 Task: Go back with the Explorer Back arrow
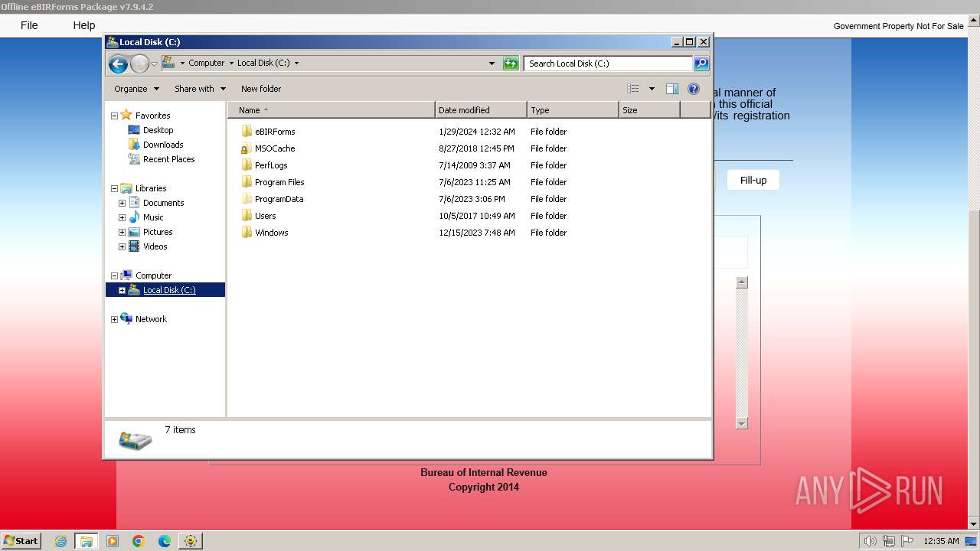pos(118,64)
